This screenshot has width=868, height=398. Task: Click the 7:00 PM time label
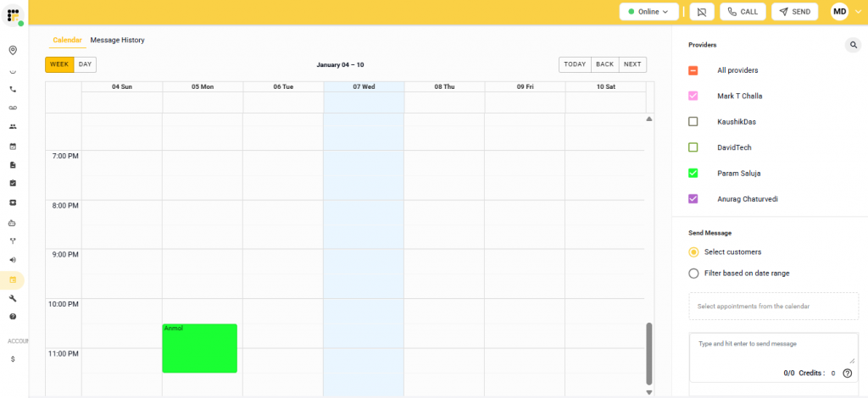pyautogui.click(x=65, y=157)
